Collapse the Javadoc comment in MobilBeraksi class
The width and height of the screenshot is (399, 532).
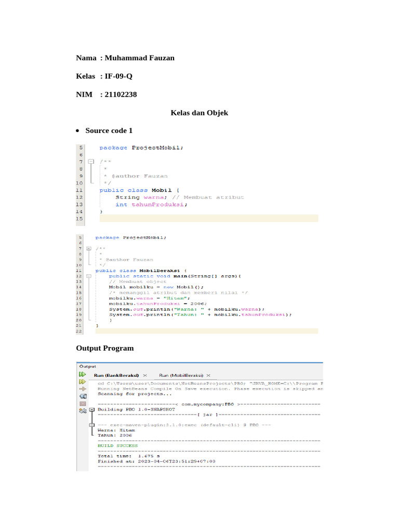[89, 249]
